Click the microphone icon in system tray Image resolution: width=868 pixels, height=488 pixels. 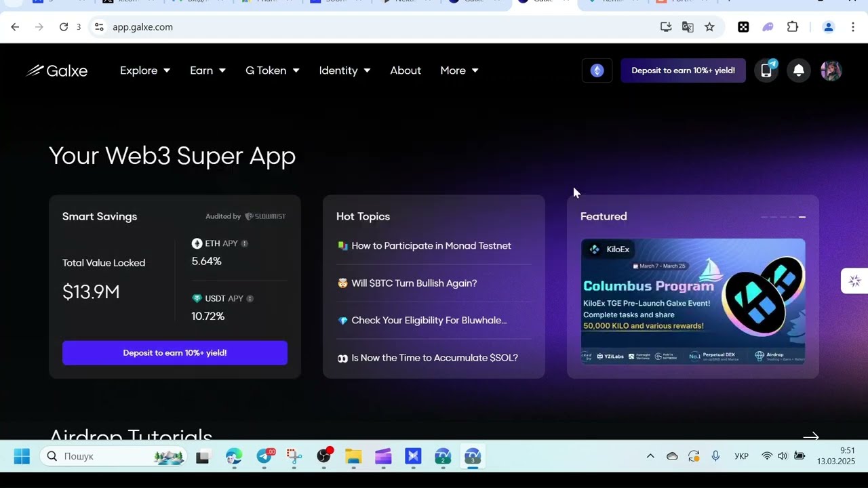[715, 456]
